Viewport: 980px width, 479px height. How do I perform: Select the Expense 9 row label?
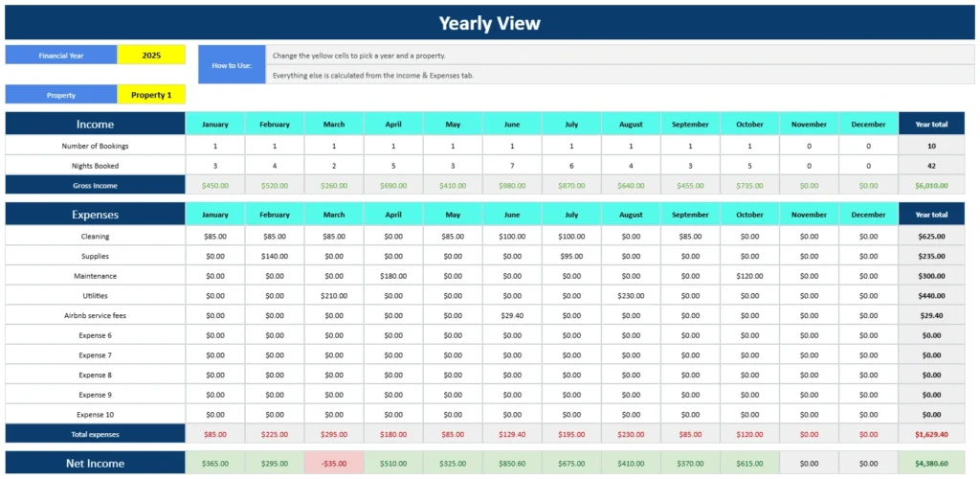click(x=95, y=395)
